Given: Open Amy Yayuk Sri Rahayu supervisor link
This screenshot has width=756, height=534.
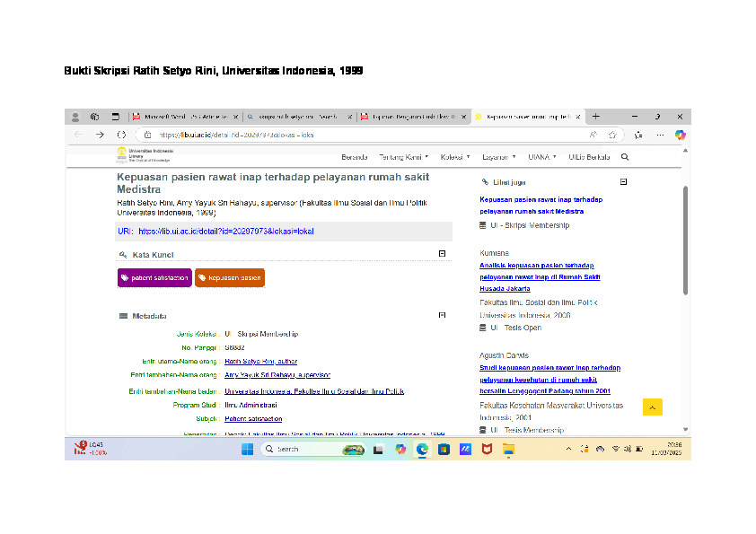Looking at the screenshot, I should 277,375.
